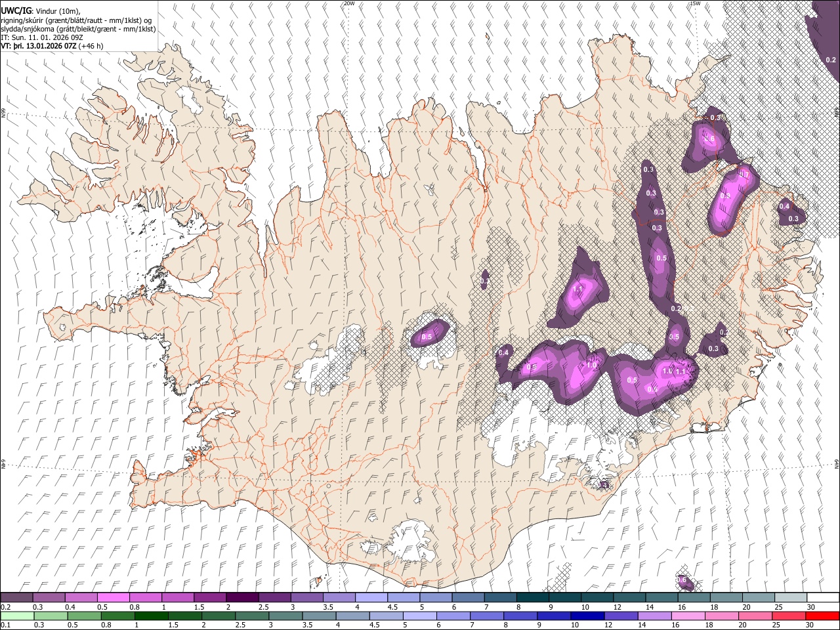The height and width of the screenshot is (630, 840).
Task: Click the 0.2 value in the upper-right corner blob
Action: [x=831, y=60]
